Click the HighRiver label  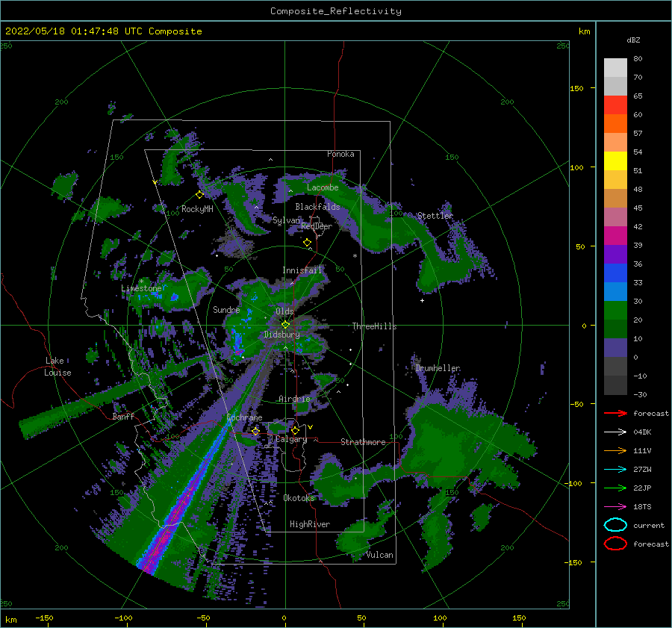click(310, 524)
